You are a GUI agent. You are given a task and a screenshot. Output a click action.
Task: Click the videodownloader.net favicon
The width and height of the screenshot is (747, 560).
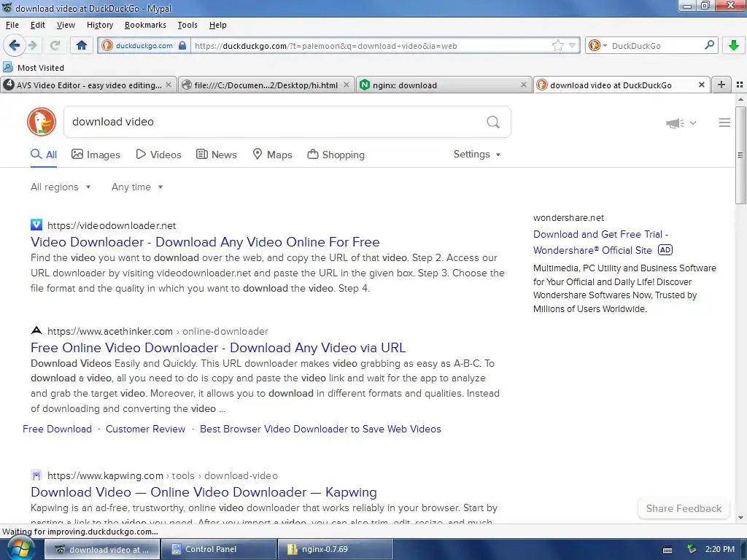point(36,225)
